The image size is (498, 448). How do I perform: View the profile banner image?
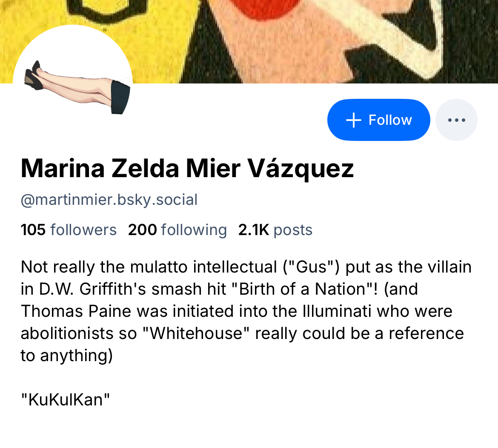(298, 38)
